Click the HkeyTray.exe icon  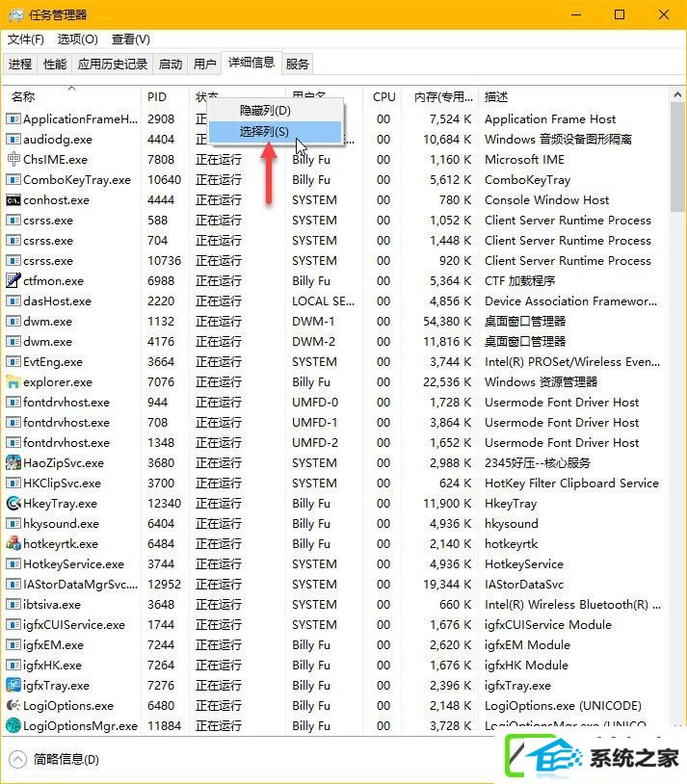tap(13, 503)
